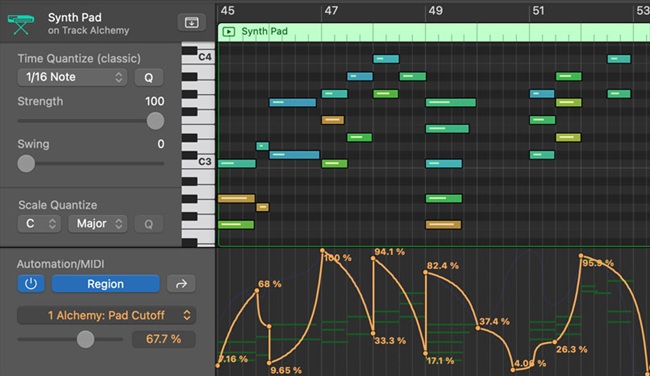Select the 100 % automation point
Image resolution: width=650 pixels, height=376 pixels.
click(x=323, y=250)
